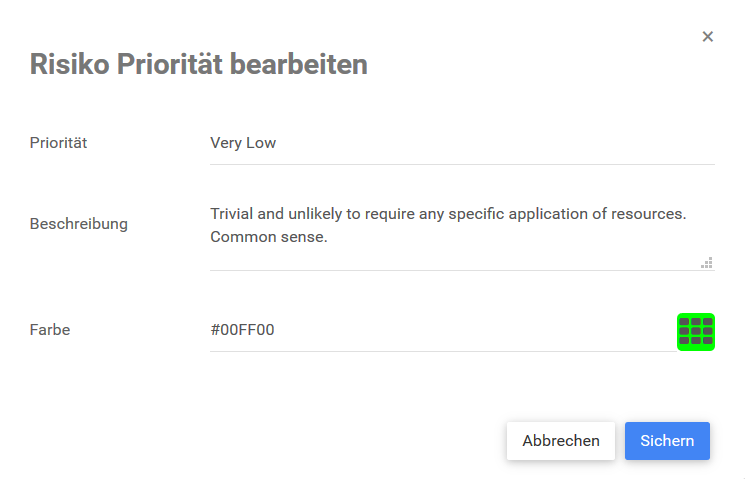Open the green color picker grid icon
Image resolution: width=745 pixels, height=479 pixels.
click(696, 331)
